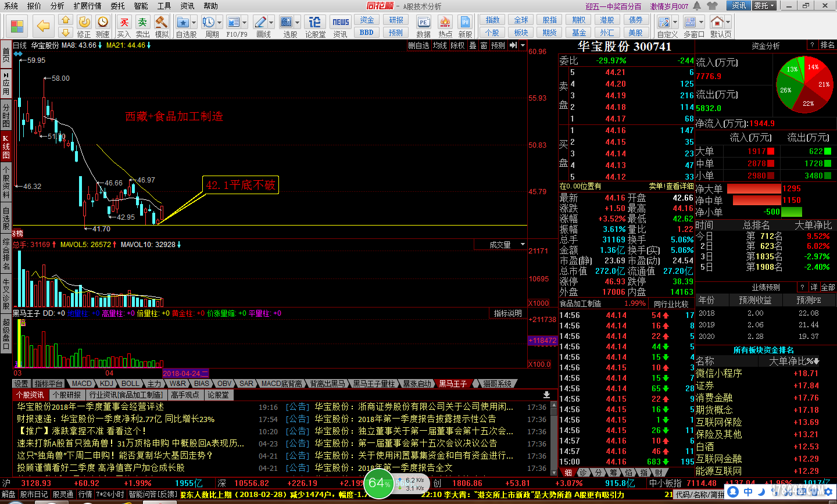Switch to the MACD indicator tab
Screen dimensions: 837x504
pyautogui.click(x=81, y=384)
